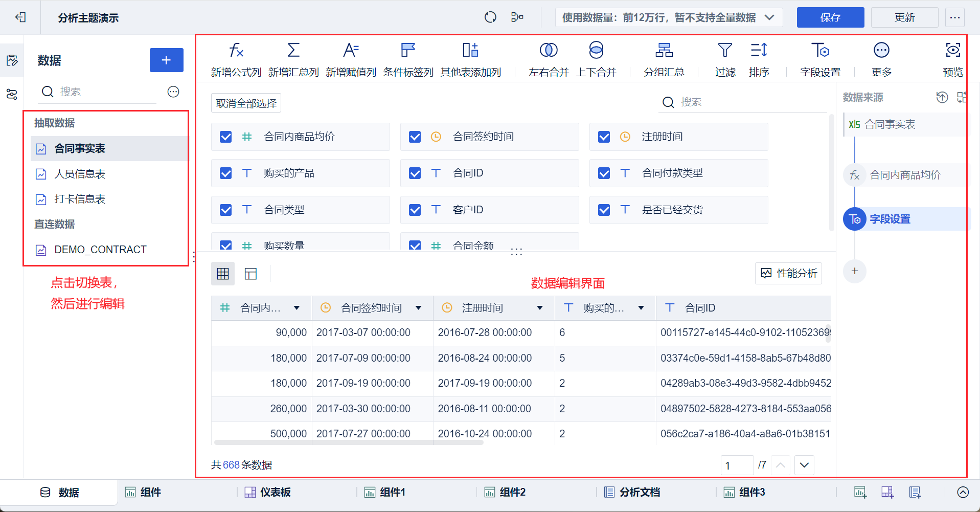This screenshot has width=980, height=512.
Task: Open the 更多 toolbar menu
Action: click(881, 59)
